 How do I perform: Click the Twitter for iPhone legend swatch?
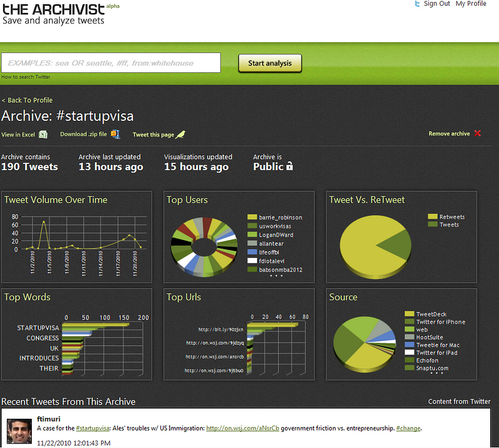[409, 322]
